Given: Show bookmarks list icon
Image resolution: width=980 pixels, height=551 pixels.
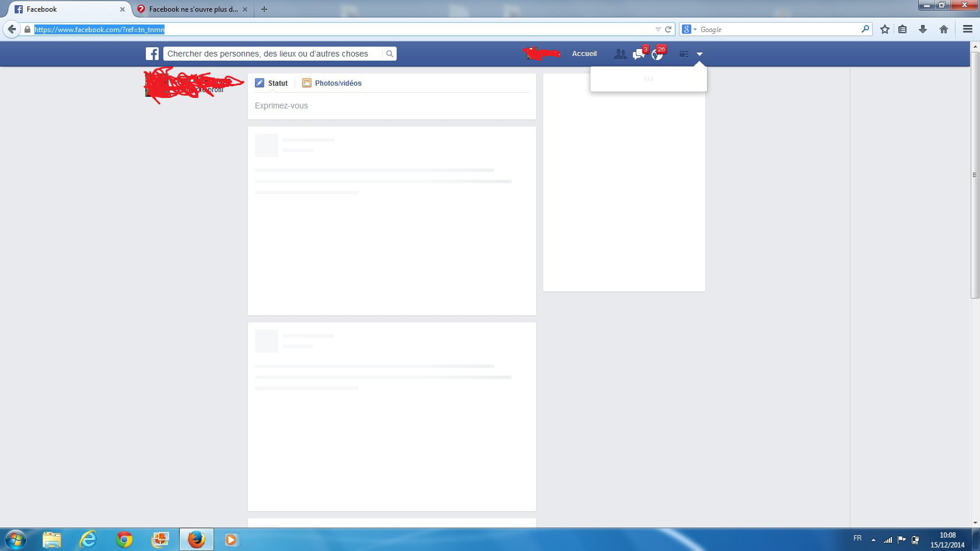Looking at the screenshot, I should click(x=902, y=29).
